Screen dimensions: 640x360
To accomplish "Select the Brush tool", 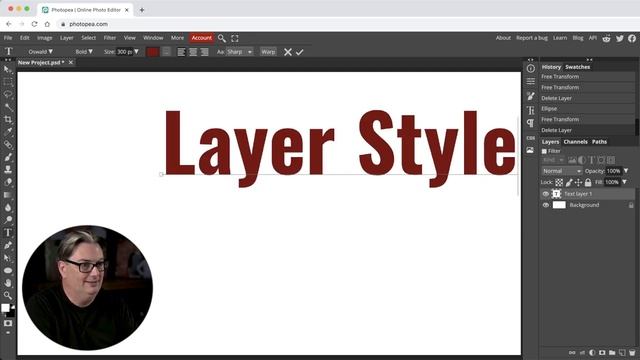I will pyautogui.click(x=8, y=157).
